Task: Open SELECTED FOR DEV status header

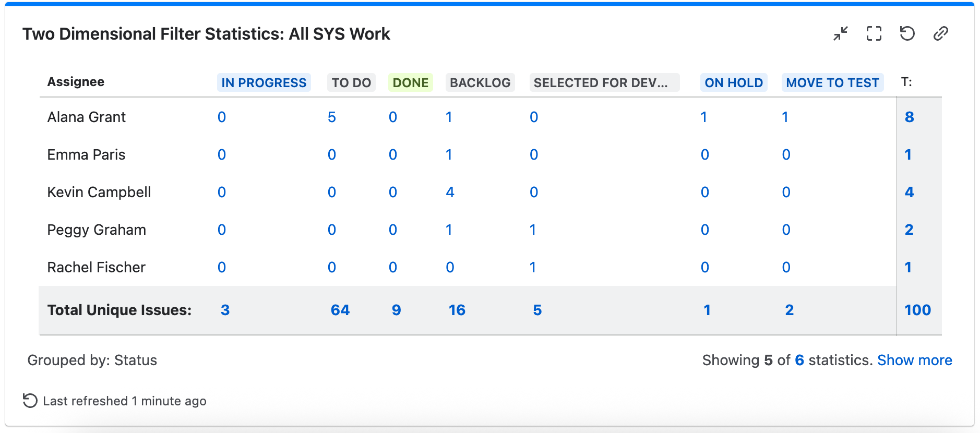Action: click(604, 82)
